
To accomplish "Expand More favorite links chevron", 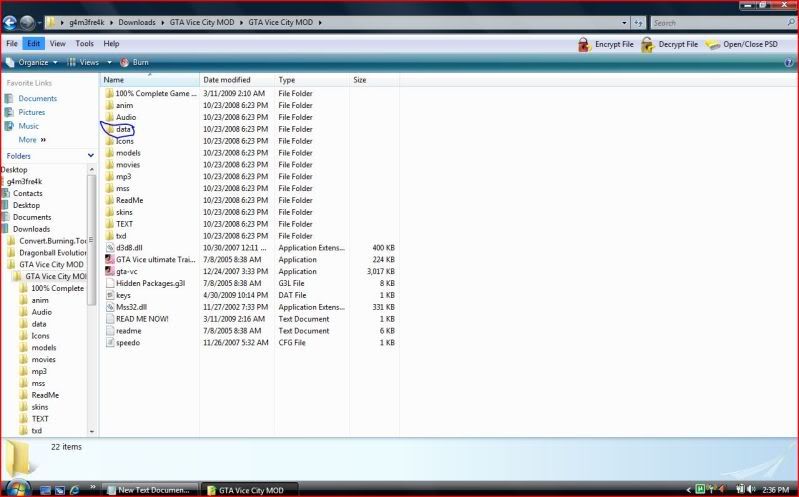I will click(43, 140).
